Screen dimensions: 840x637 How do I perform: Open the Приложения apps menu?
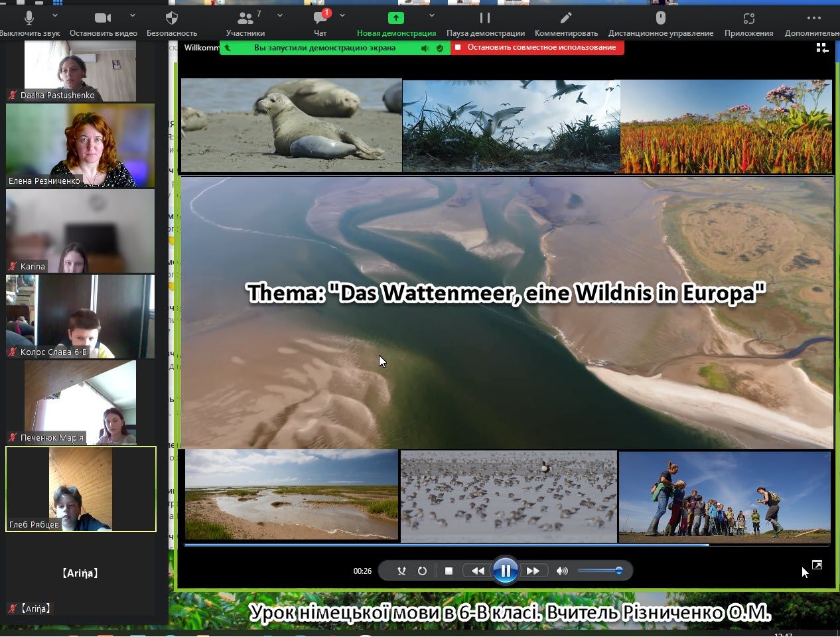click(x=748, y=19)
